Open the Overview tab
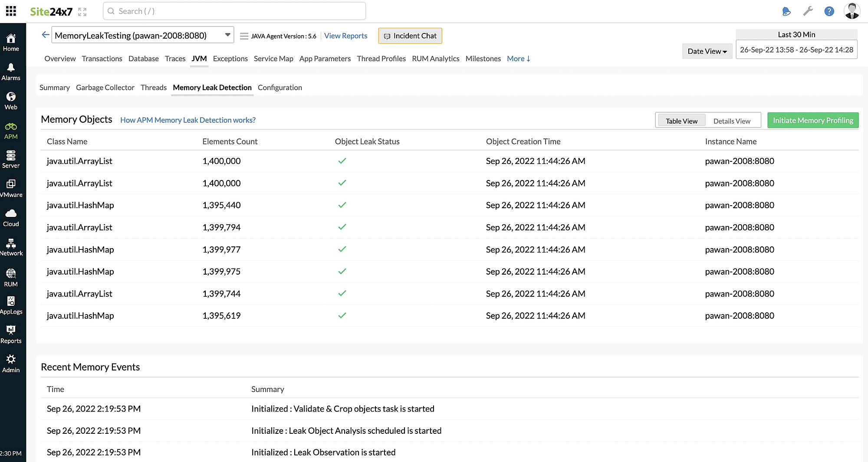Viewport: 868px width, 462px height. click(60, 59)
